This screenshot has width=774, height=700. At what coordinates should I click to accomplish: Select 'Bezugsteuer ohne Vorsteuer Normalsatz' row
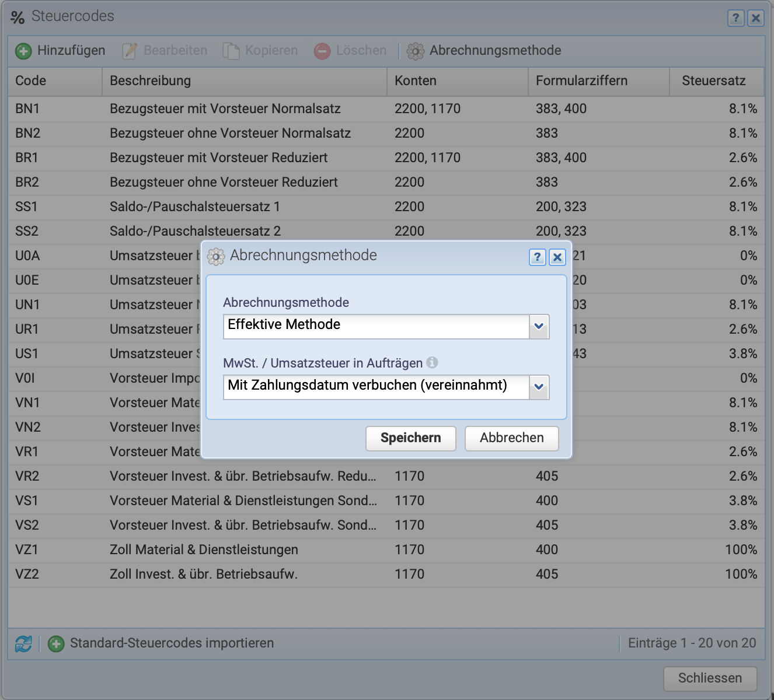386,134
